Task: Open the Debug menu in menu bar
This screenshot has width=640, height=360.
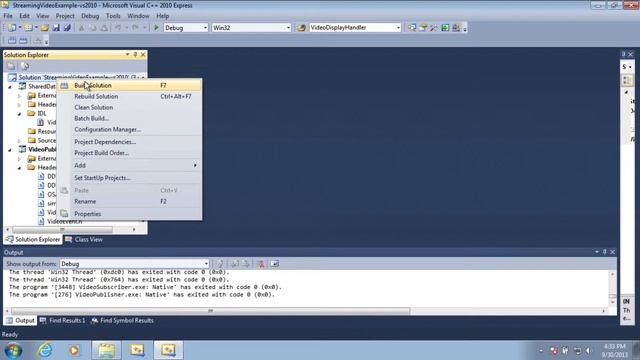Action: [90, 16]
